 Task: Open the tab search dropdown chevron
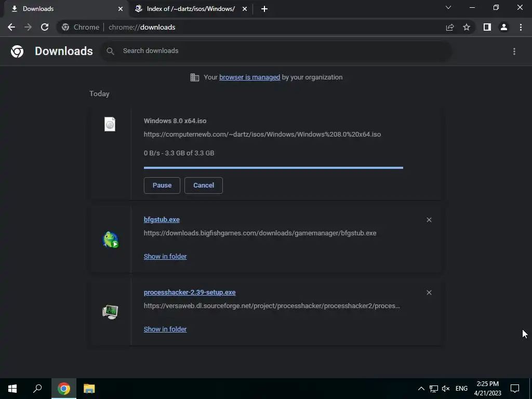pyautogui.click(x=448, y=7)
